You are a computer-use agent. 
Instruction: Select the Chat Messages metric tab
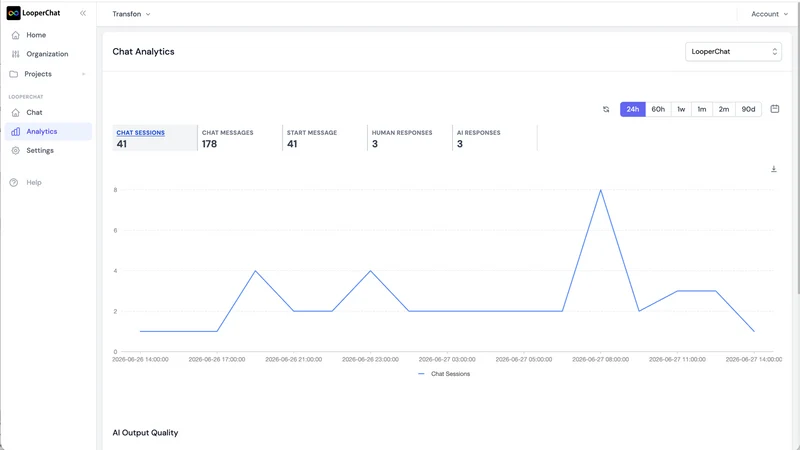239,138
